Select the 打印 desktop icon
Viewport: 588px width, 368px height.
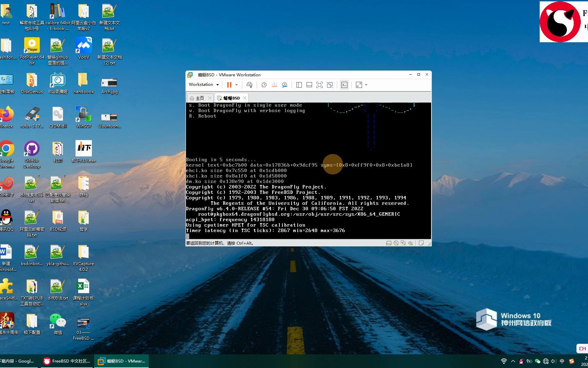58,152
